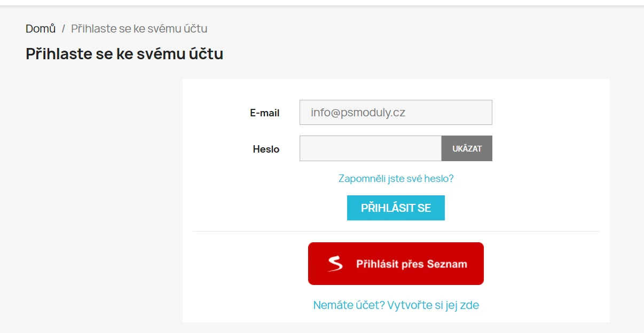Go to the Domů breadcrumb link
644x333 pixels.
41,29
